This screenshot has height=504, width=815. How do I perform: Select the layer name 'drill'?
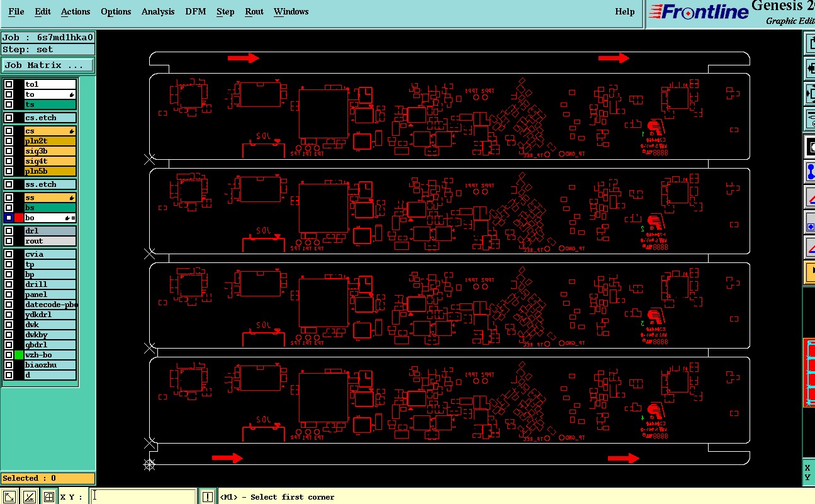pyautogui.click(x=50, y=284)
